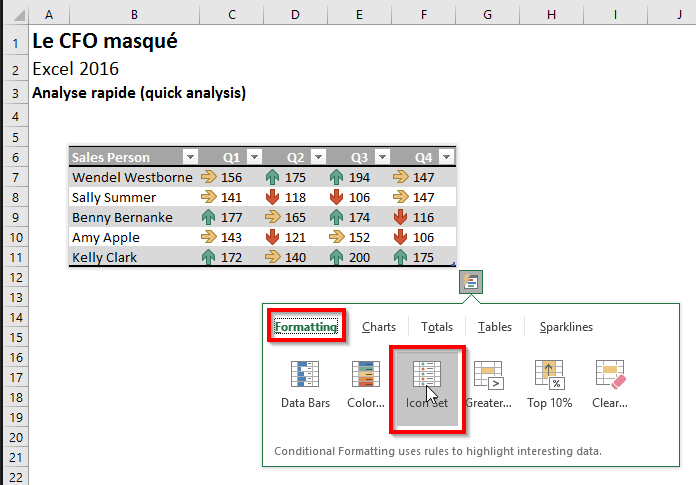Select the cell containing Wendel Westborne
The image size is (696, 485).
coord(132,177)
